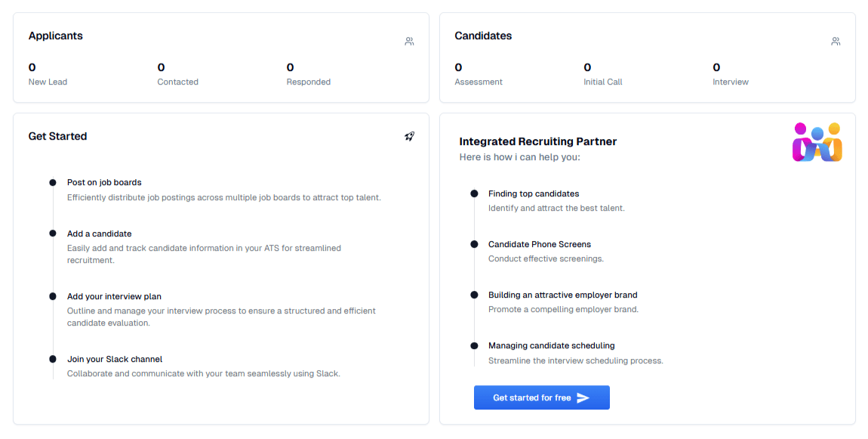Click bullet dot beside Finding top candidates
Image resolution: width=868 pixels, height=439 pixels.
[x=475, y=193]
